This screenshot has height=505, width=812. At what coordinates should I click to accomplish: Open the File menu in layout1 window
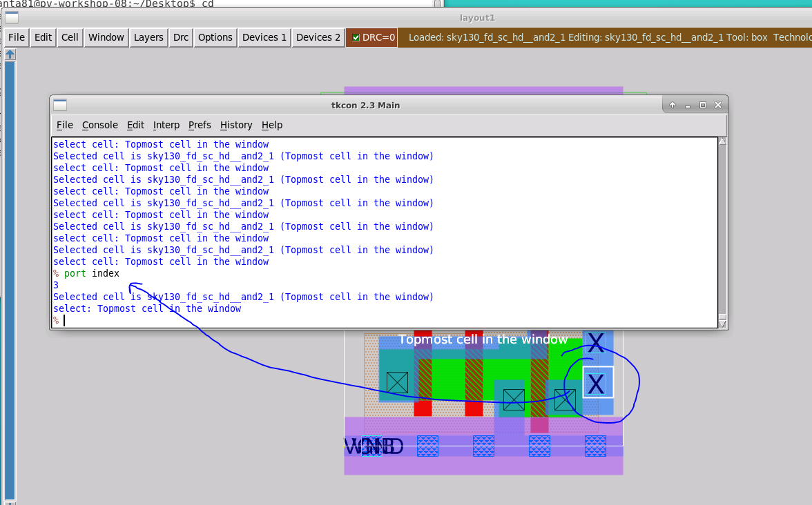point(17,37)
